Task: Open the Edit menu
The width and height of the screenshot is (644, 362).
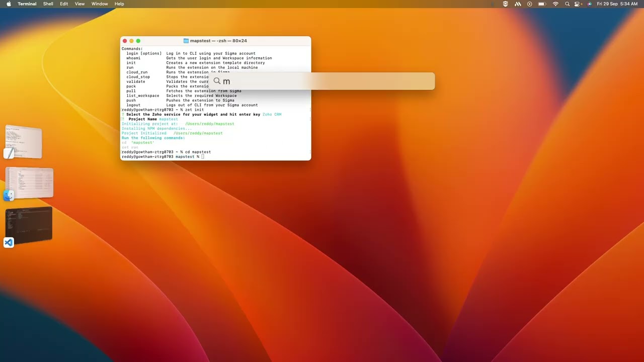Action: tap(64, 4)
